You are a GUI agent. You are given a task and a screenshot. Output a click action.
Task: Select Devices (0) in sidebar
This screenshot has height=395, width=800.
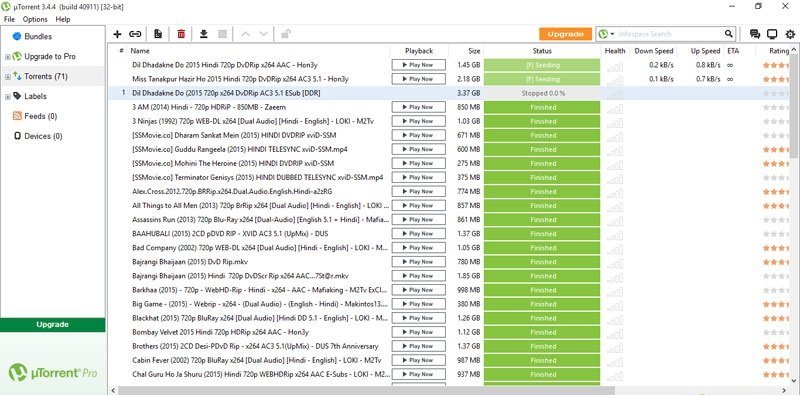click(x=43, y=136)
